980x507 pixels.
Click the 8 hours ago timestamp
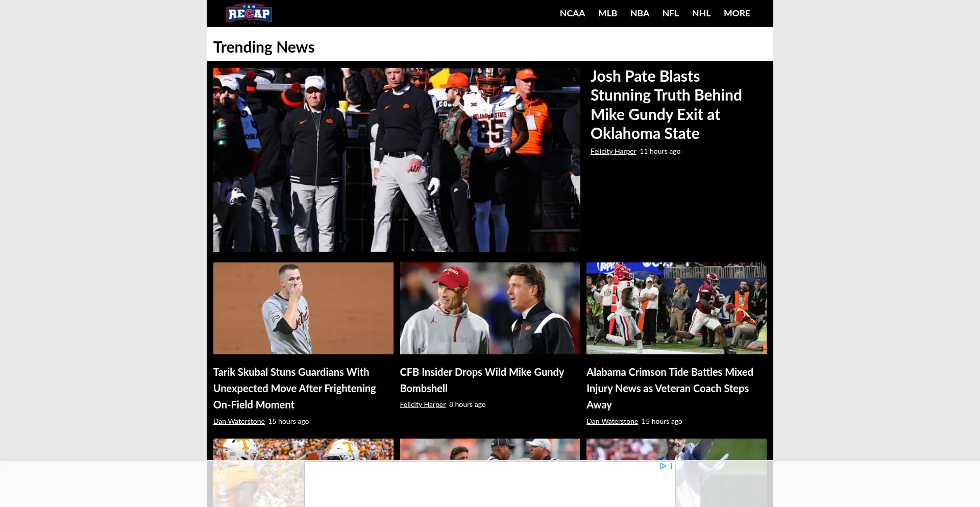[467, 404]
